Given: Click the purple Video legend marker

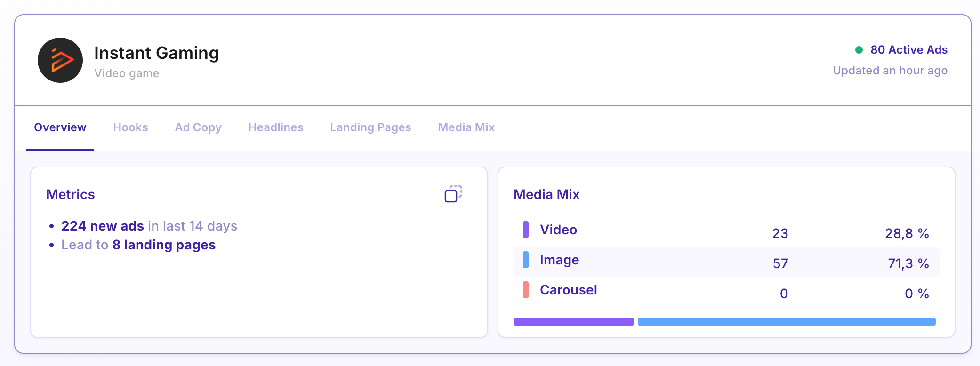Looking at the screenshot, I should pos(526,230).
